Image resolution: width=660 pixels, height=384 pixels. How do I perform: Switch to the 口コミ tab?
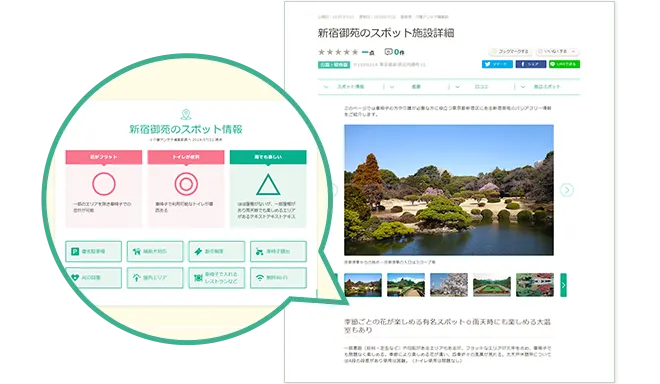[481, 87]
